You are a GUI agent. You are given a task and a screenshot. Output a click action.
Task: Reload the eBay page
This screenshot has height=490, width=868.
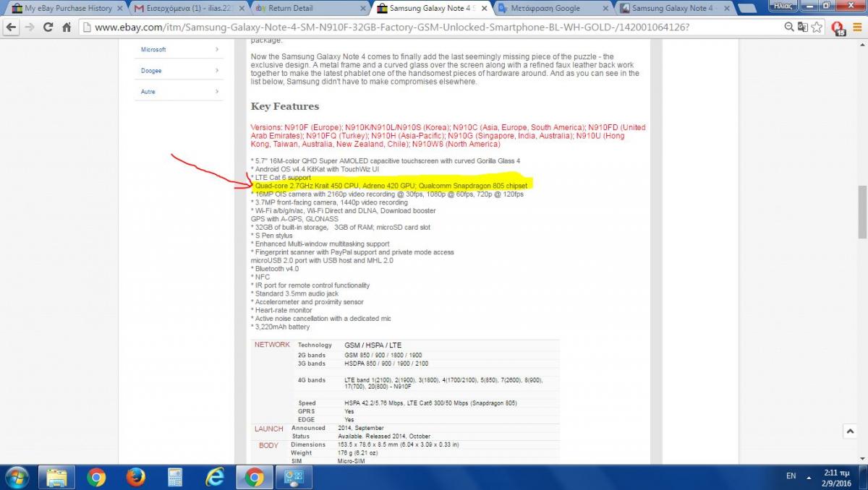point(48,27)
